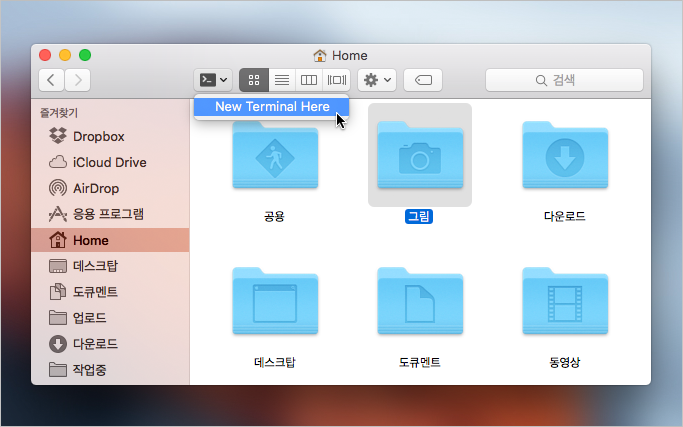This screenshot has width=683, height=427.
Task: Switch to list view
Action: [282, 80]
